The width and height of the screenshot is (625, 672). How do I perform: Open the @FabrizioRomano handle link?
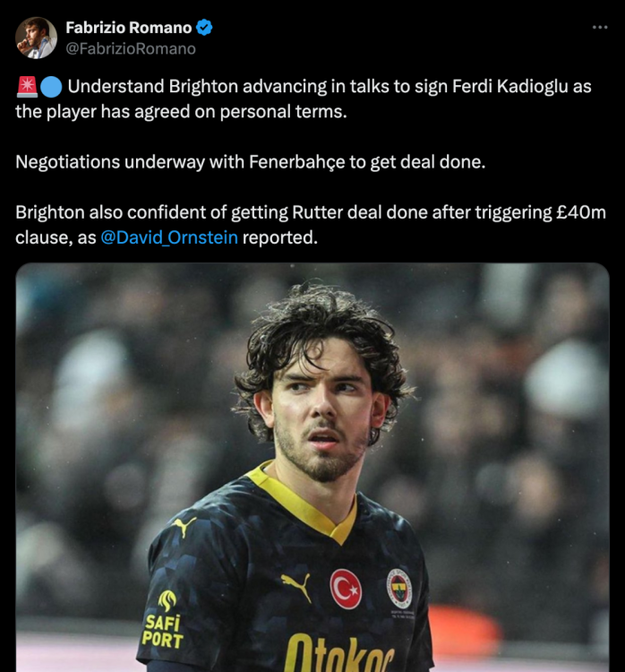click(131, 49)
